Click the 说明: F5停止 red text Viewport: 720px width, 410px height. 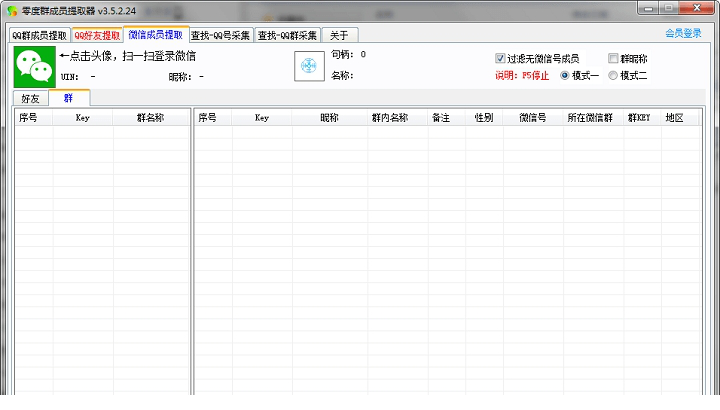[522, 76]
